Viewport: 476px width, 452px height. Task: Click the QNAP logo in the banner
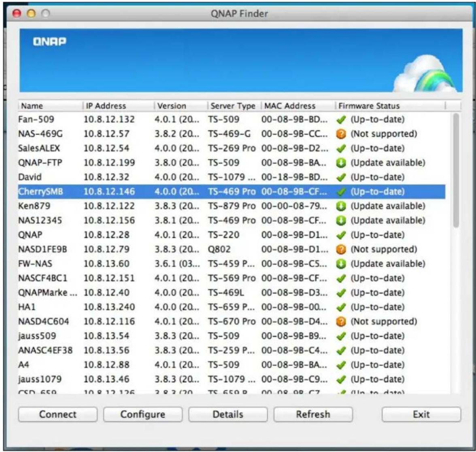coord(49,42)
